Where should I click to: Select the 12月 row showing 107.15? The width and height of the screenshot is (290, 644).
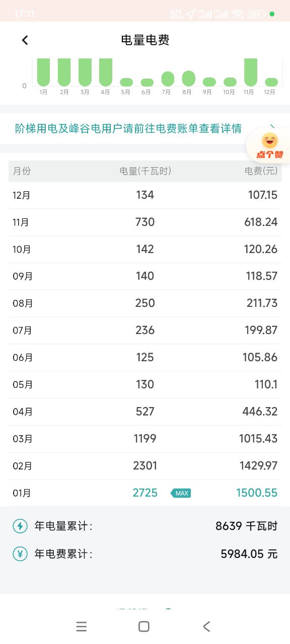point(145,195)
